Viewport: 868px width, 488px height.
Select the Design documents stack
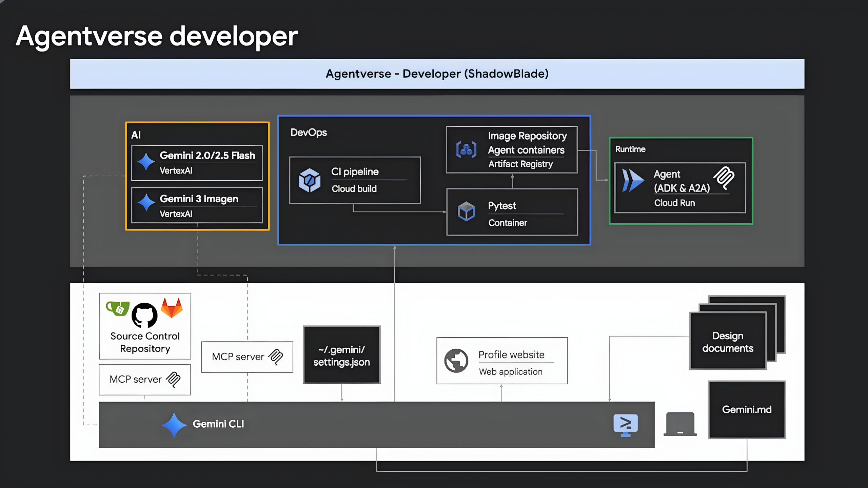coord(728,341)
